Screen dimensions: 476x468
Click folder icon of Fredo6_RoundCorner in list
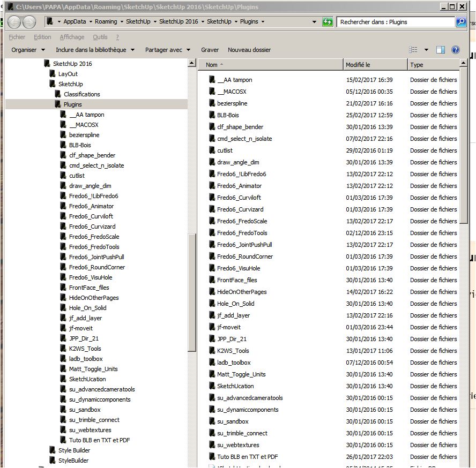pos(212,256)
